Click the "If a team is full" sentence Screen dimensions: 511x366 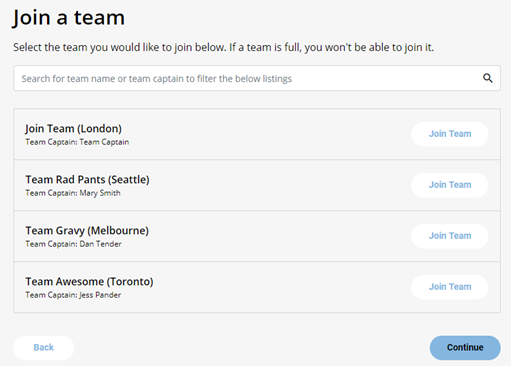click(332, 47)
